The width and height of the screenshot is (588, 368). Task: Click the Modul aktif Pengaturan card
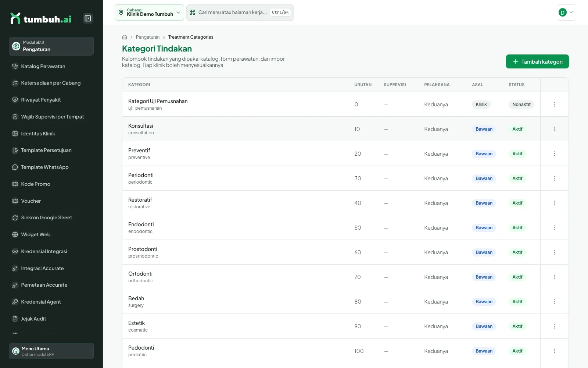pos(51,46)
